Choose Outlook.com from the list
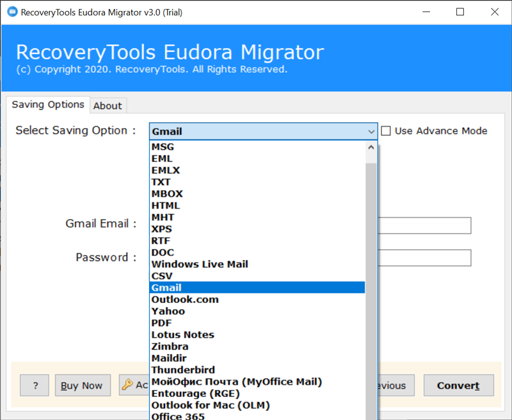Screen dimensions: 512x420 pyautogui.click(x=257, y=300)
